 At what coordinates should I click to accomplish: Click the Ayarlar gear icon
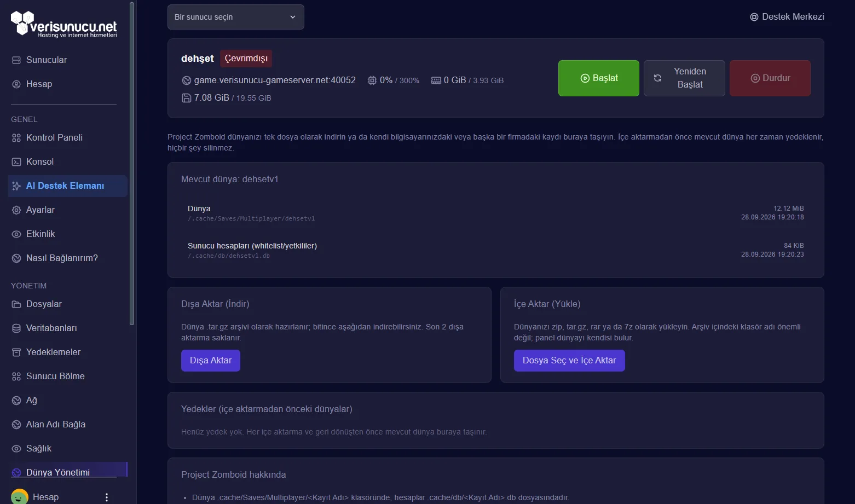tap(16, 210)
